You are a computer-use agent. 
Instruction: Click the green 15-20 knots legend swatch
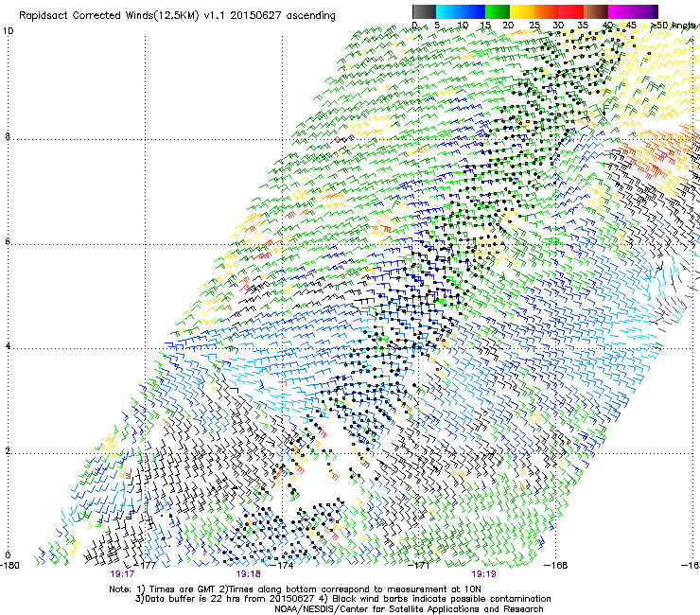pos(498,11)
